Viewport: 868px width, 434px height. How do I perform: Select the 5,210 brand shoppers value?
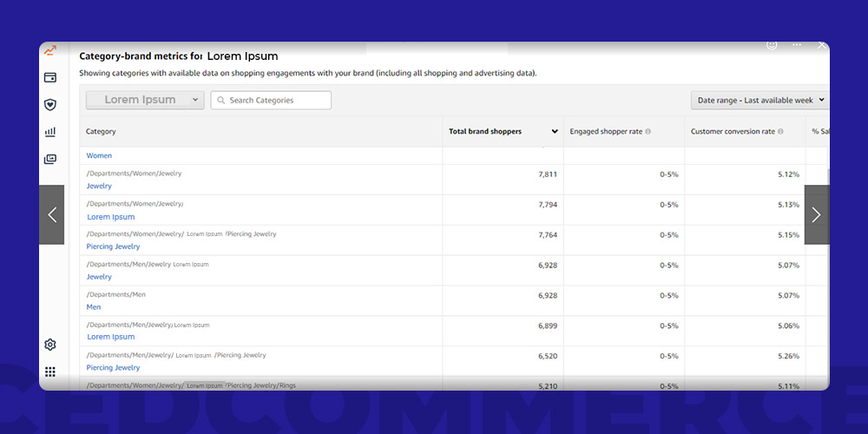(548, 386)
